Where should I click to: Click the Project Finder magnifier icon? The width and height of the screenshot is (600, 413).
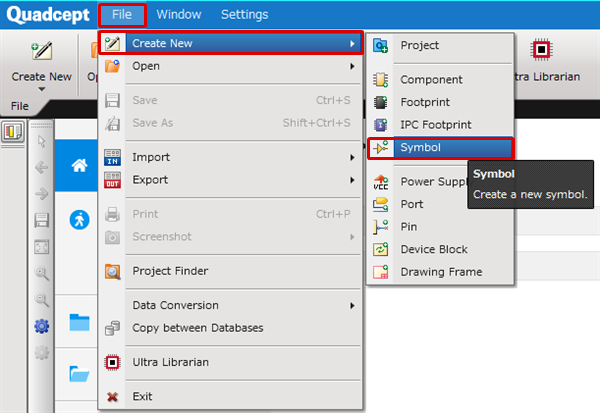[x=112, y=271]
